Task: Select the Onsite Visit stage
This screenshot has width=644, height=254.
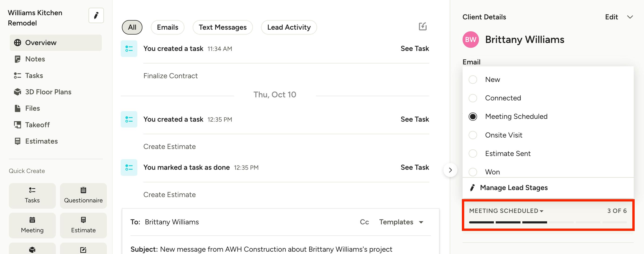Action: click(x=473, y=135)
